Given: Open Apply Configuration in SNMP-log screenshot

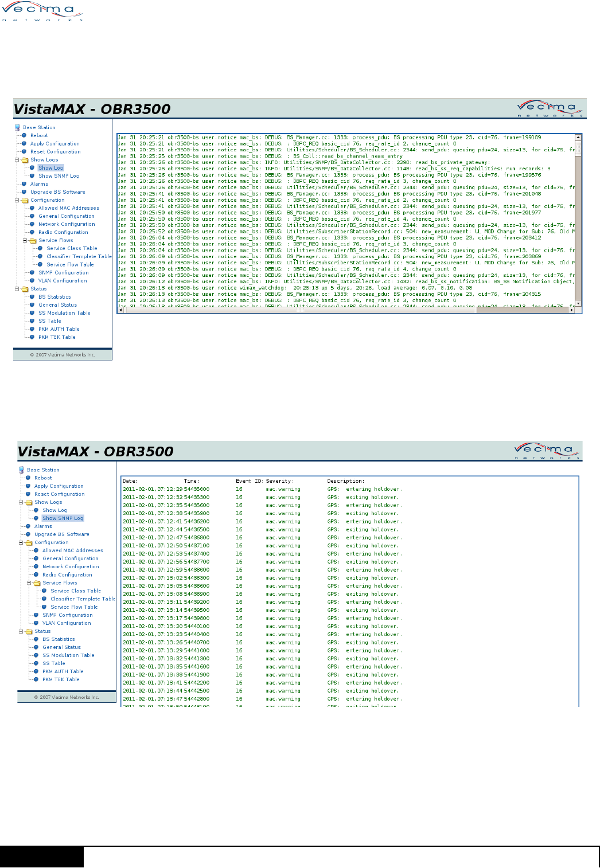Looking at the screenshot, I should point(59,486).
